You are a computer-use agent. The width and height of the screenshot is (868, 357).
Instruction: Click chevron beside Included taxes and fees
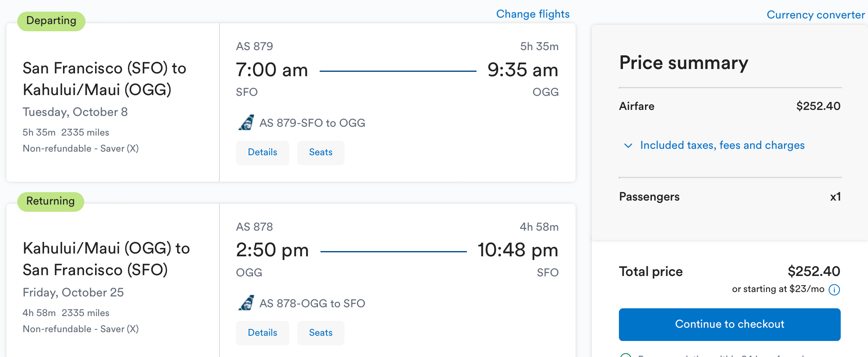pyautogui.click(x=628, y=146)
